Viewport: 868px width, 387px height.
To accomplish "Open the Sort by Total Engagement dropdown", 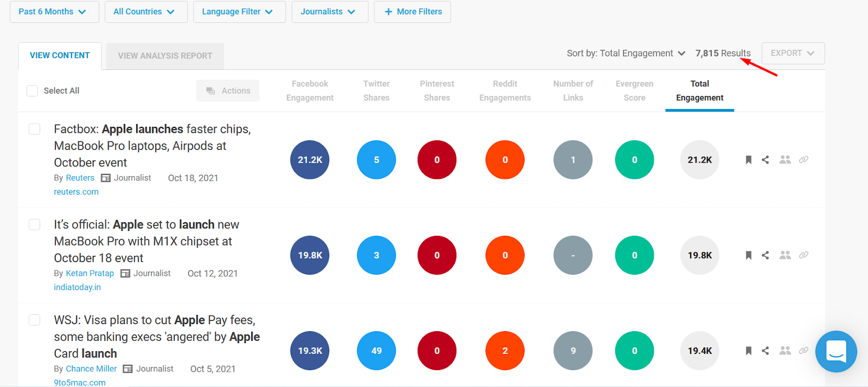I will coord(626,53).
